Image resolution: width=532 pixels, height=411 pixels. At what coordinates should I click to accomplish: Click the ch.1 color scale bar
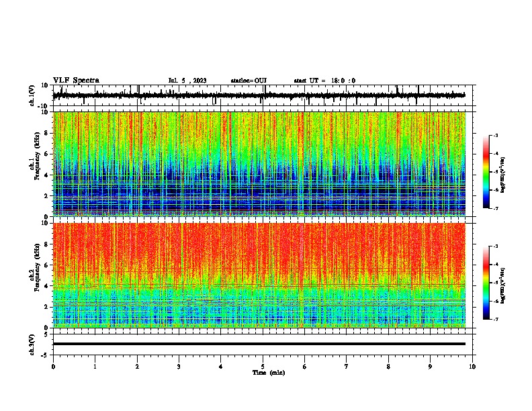486,172
